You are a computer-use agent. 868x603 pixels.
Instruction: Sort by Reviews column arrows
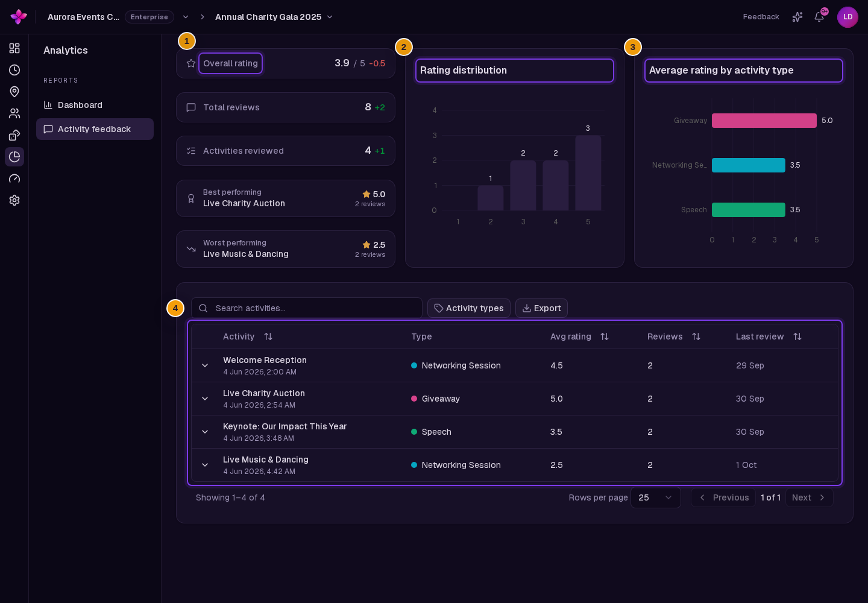click(696, 336)
